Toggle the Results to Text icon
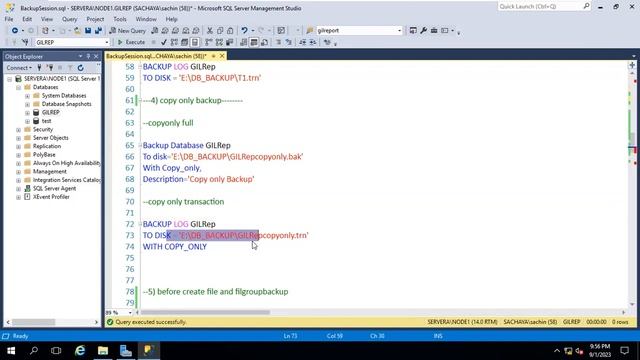 [244, 42]
